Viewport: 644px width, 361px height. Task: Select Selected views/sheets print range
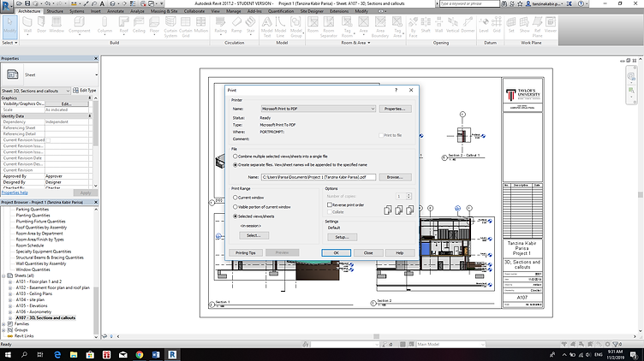tap(236, 216)
